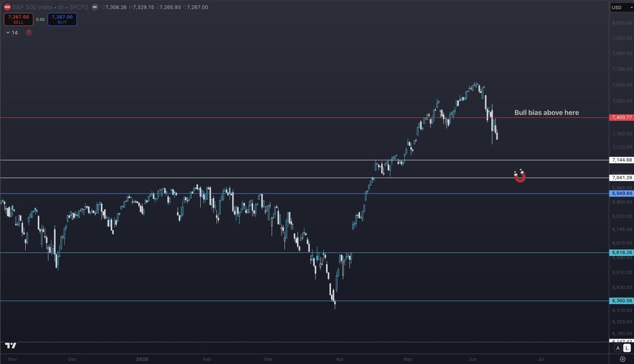634x364 pixels.
Task: Select the red magnet sticker on chart
Action: (x=520, y=176)
